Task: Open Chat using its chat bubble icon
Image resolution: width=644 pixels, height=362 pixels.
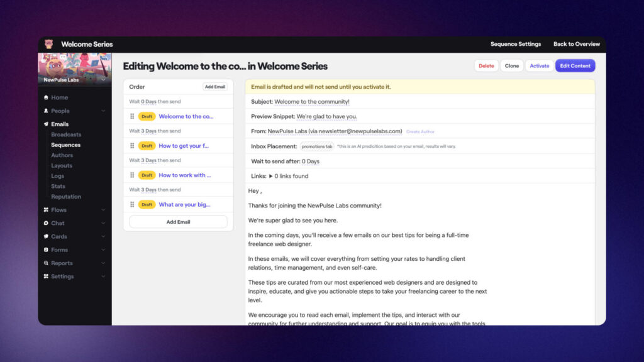Action: (45, 223)
